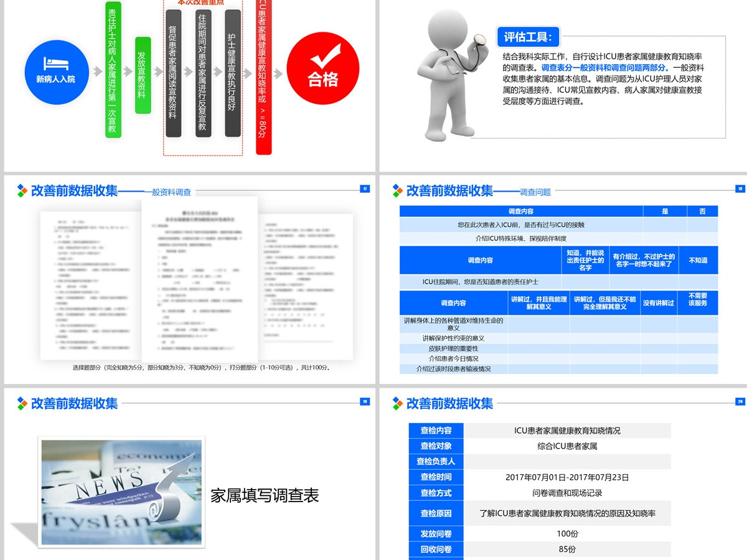747x560 pixels.
Task: Click the 查检内容 label cell
Action: (436, 431)
